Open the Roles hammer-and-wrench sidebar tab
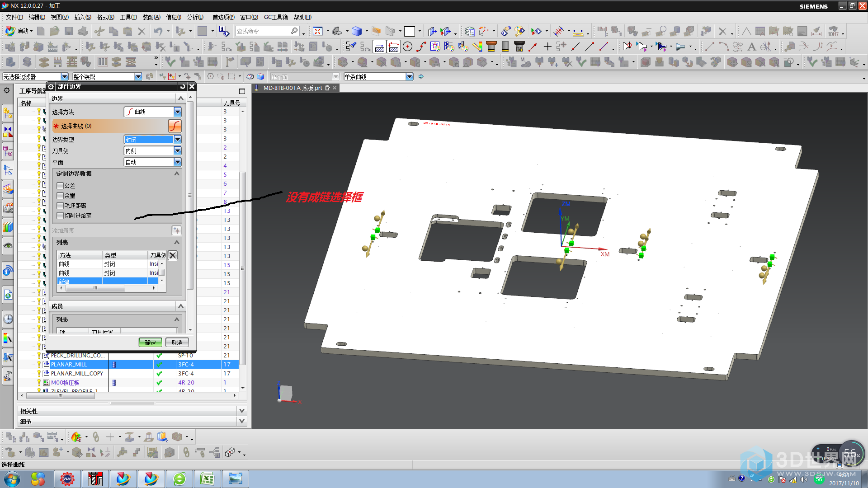 tap(8, 375)
